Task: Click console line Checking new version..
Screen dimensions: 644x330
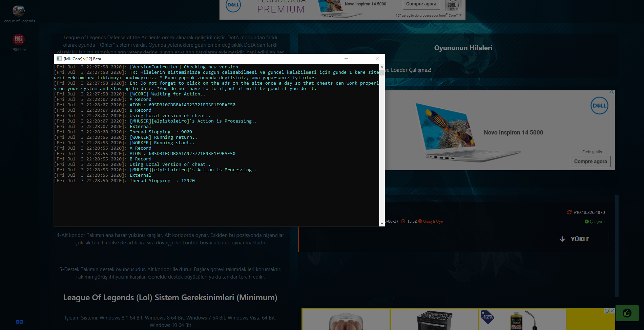Action: 186,67
